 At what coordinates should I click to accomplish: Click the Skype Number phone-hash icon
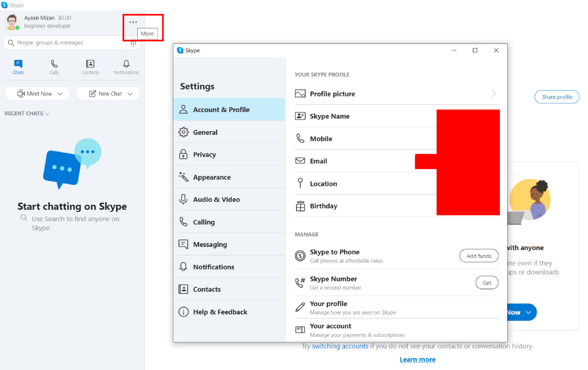pos(300,282)
